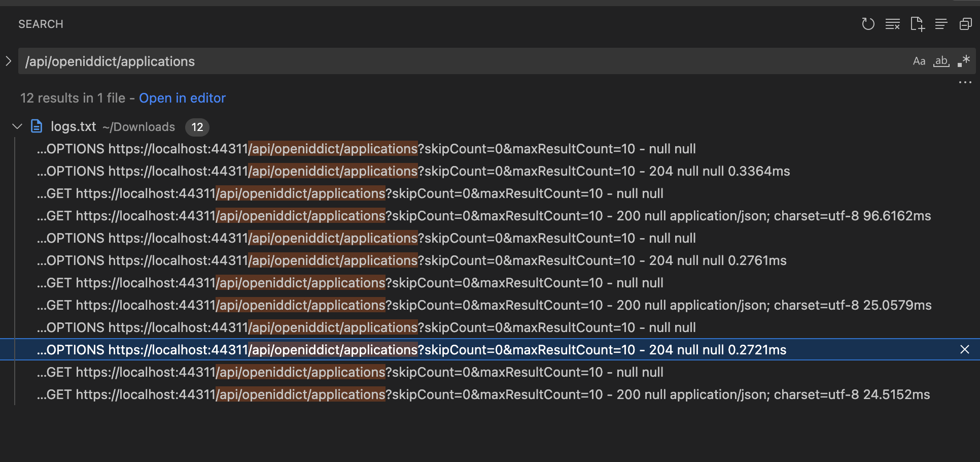The width and height of the screenshot is (980, 462).
Task: Toggle Search Details ellipsis
Action: 964,83
